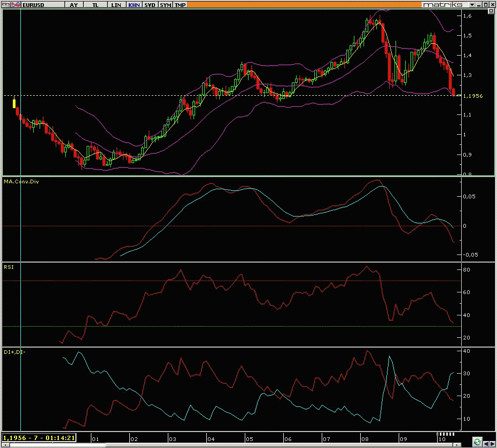Open the AY period selector
The image size is (497, 448).
tap(74, 4)
